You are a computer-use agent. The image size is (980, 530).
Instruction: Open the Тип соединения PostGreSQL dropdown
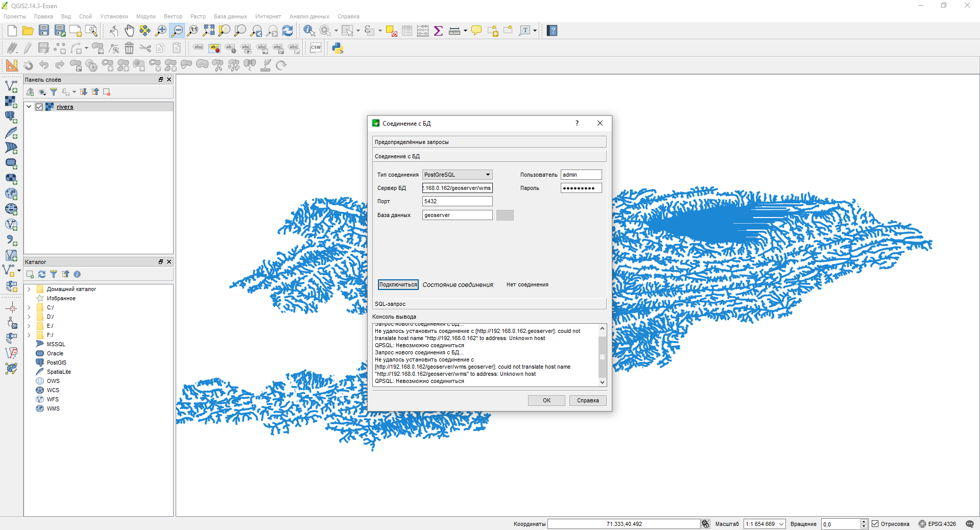[x=457, y=175]
